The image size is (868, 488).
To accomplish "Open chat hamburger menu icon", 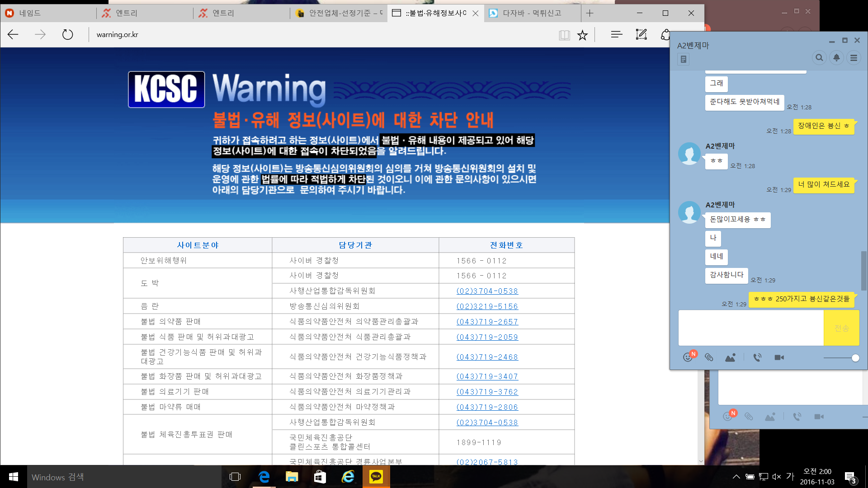I will (854, 58).
